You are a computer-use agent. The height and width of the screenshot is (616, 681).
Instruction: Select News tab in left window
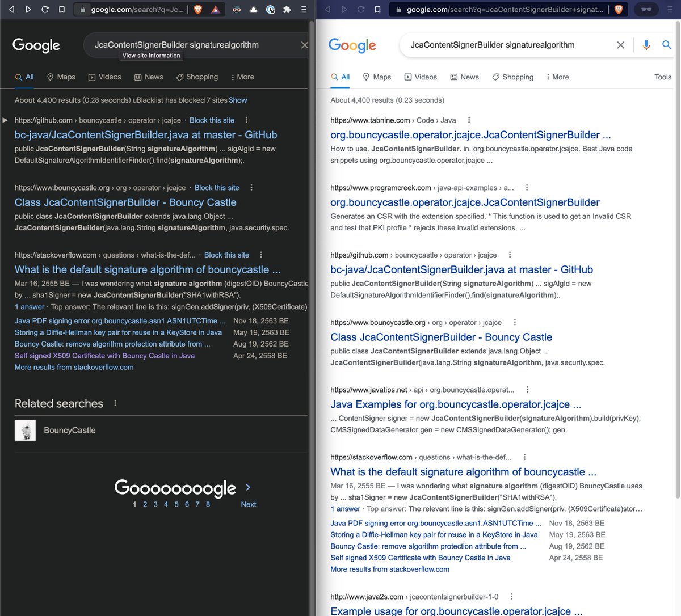149,77
